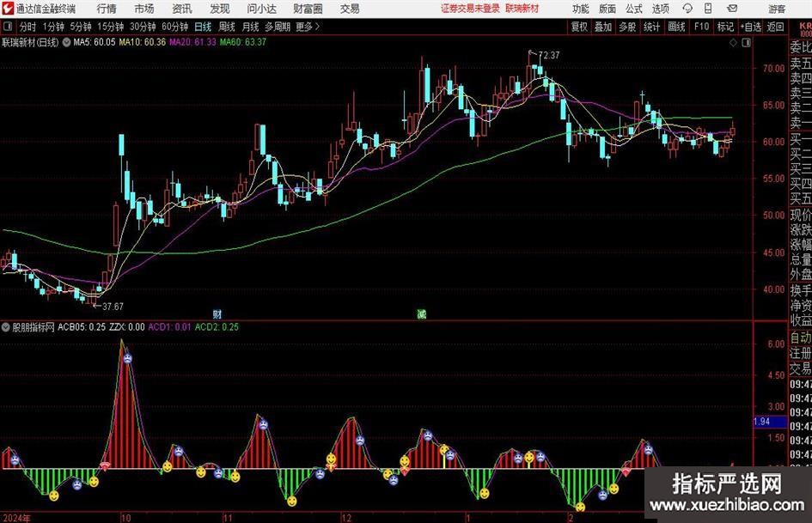Open the F10 company info
This screenshot has height=523, width=812.
(x=702, y=27)
